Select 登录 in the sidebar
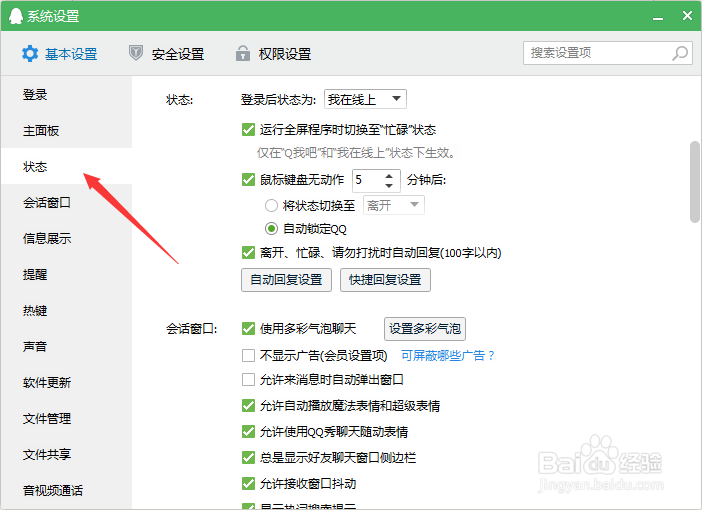Viewport: 702px width, 510px height. (66, 94)
